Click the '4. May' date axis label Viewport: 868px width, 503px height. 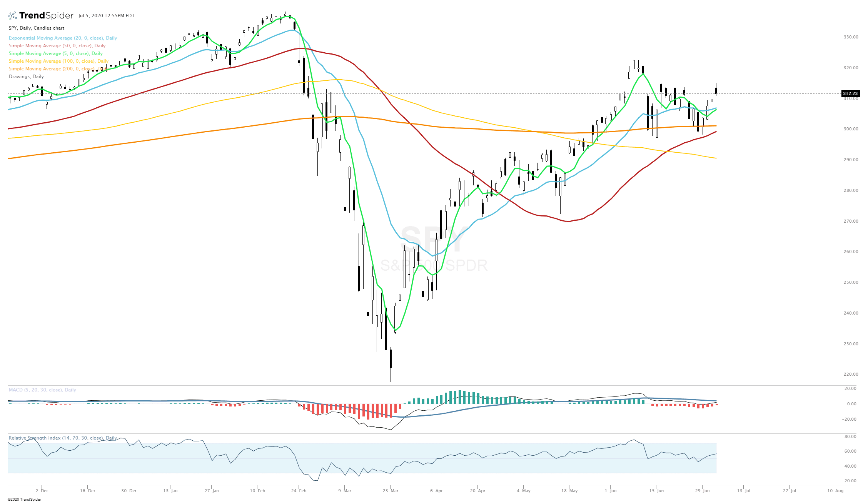click(524, 491)
